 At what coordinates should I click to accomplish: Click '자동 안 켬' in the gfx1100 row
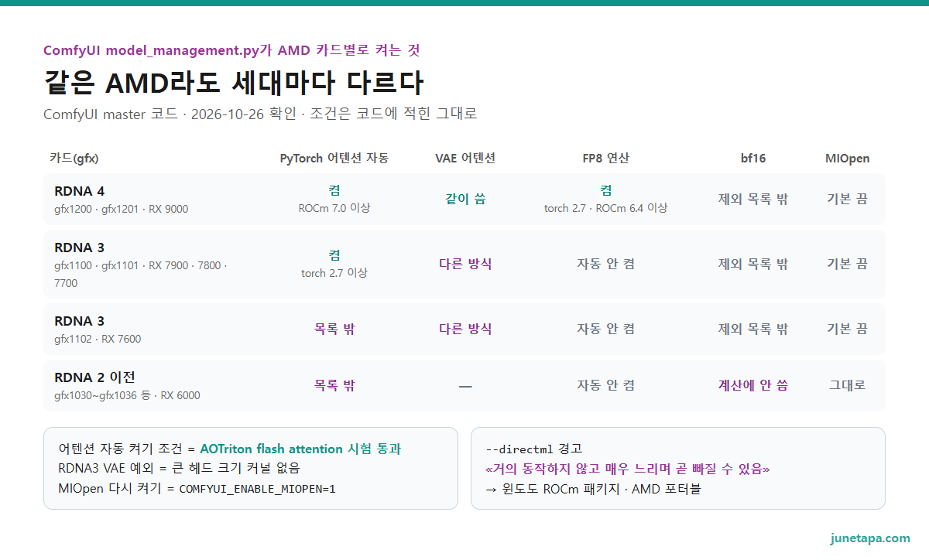605,264
